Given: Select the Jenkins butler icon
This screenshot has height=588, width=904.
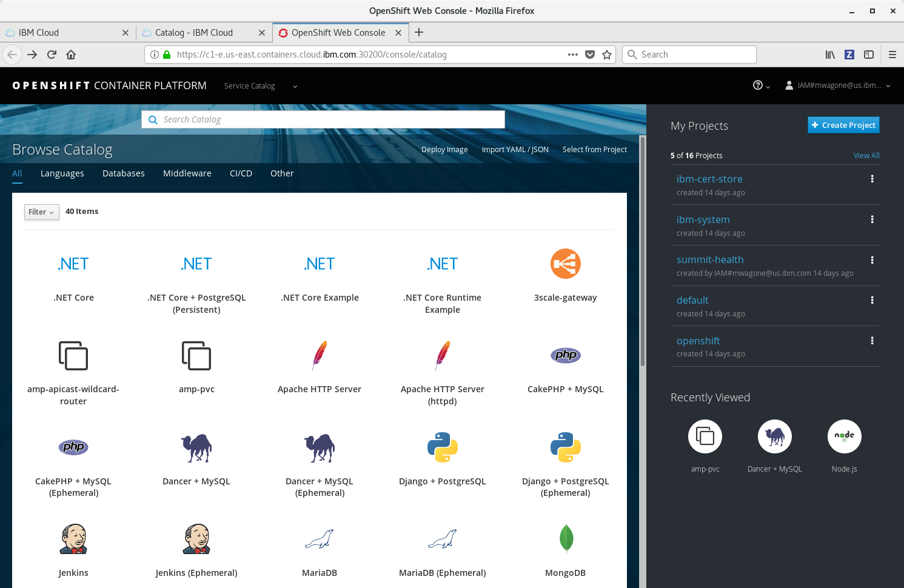Looking at the screenshot, I should pos(73,539).
